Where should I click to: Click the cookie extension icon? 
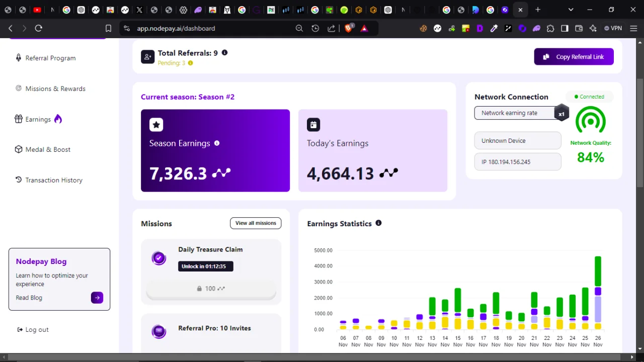pyautogui.click(x=423, y=29)
